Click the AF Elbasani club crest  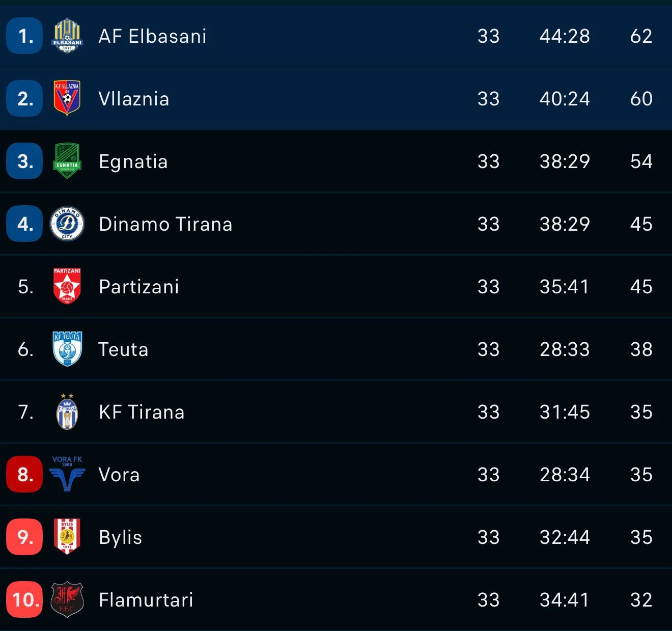point(67,36)
